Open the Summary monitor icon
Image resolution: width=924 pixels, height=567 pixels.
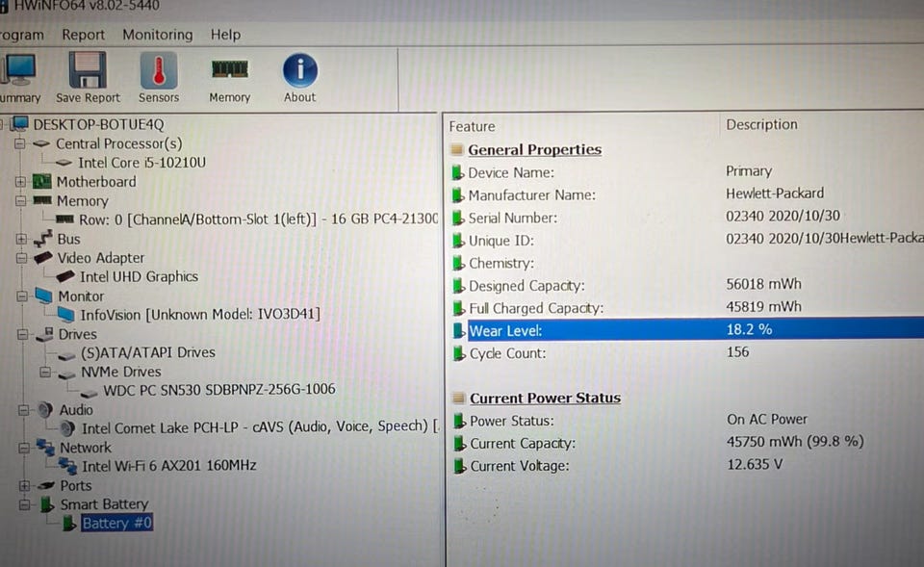click(x=19, y=69)
